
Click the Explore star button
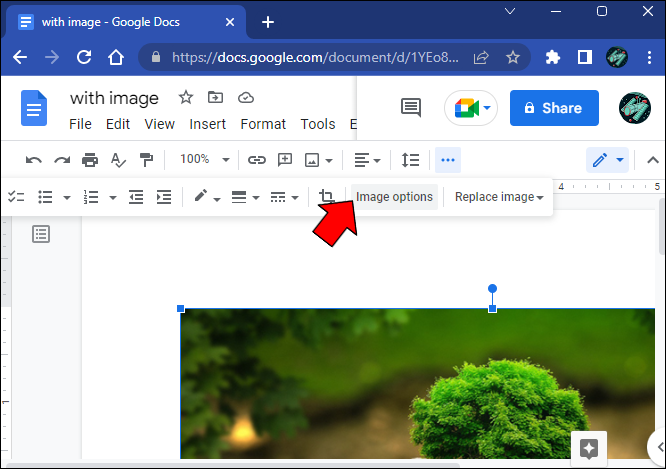[589, 449]
